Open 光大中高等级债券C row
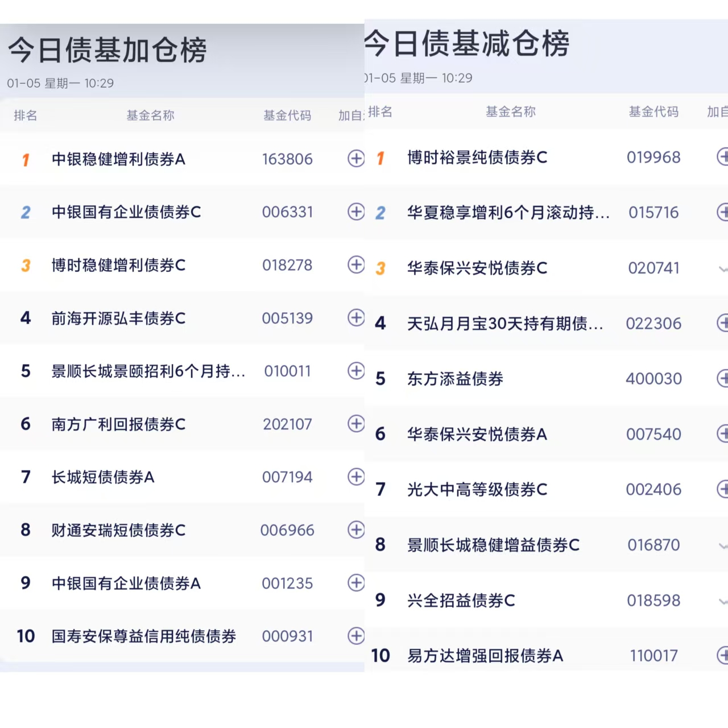The image size is (728, 728). coord(546,490)
